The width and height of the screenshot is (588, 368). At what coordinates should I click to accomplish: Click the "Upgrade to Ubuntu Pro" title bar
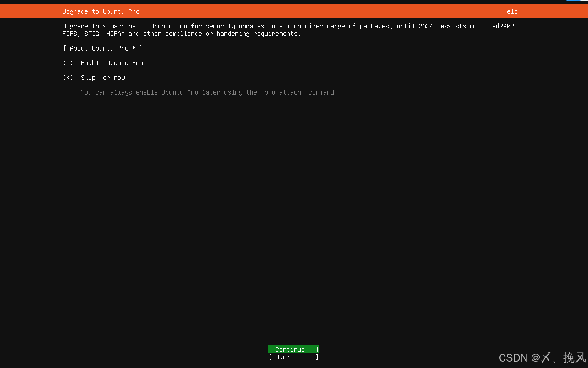(100, 11)
